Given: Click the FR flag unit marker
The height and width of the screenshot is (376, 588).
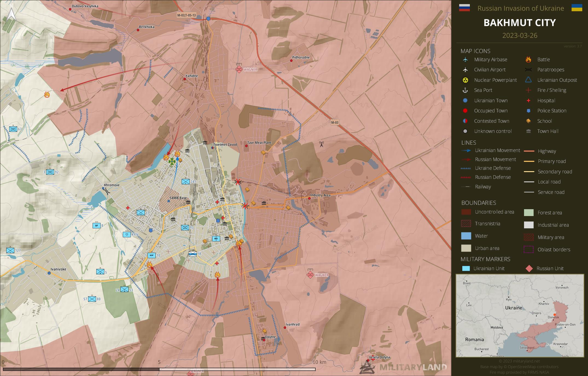Looking at the screenshot, I should (x=193, y=253).
